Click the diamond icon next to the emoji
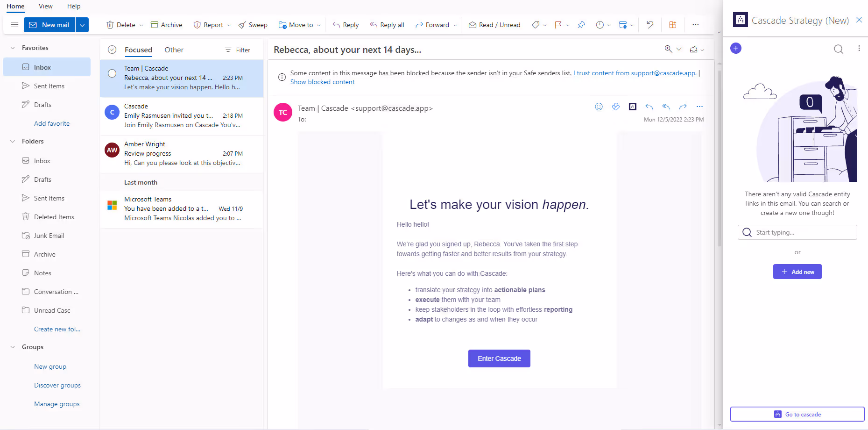The image size is (868, 430). pyautogui.click(x=616, y=107)
